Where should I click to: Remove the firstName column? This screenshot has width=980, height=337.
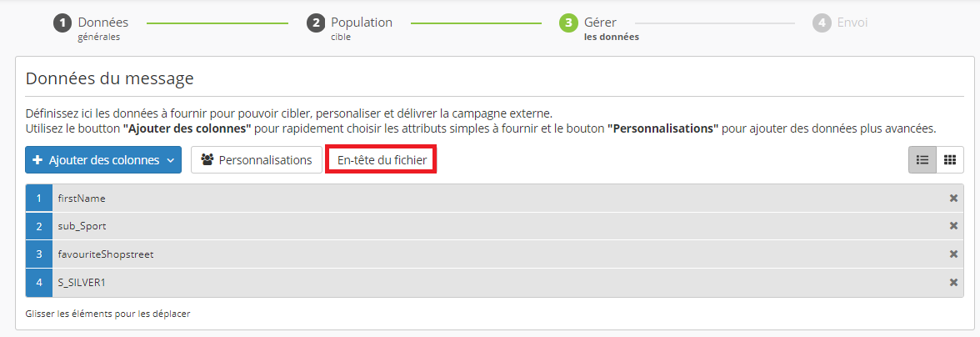[x=953, y=198]
